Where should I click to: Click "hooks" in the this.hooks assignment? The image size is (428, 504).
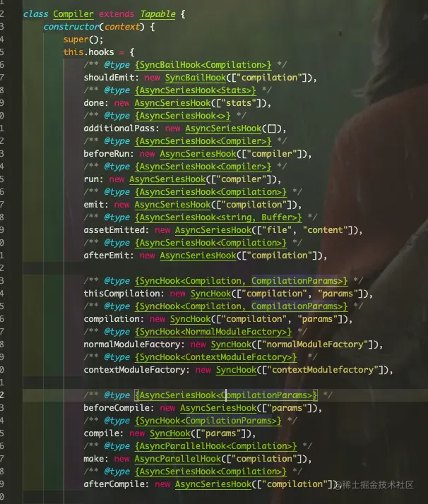click(x=101, y=52)
